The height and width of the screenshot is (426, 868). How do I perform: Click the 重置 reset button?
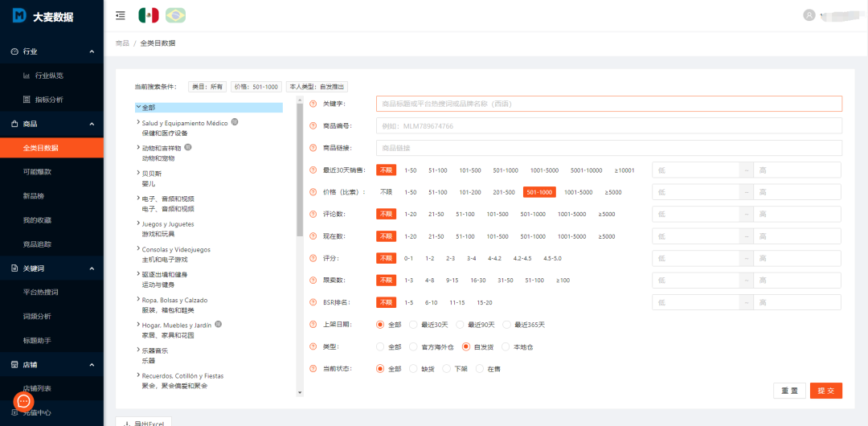click(x=789, y=390)
